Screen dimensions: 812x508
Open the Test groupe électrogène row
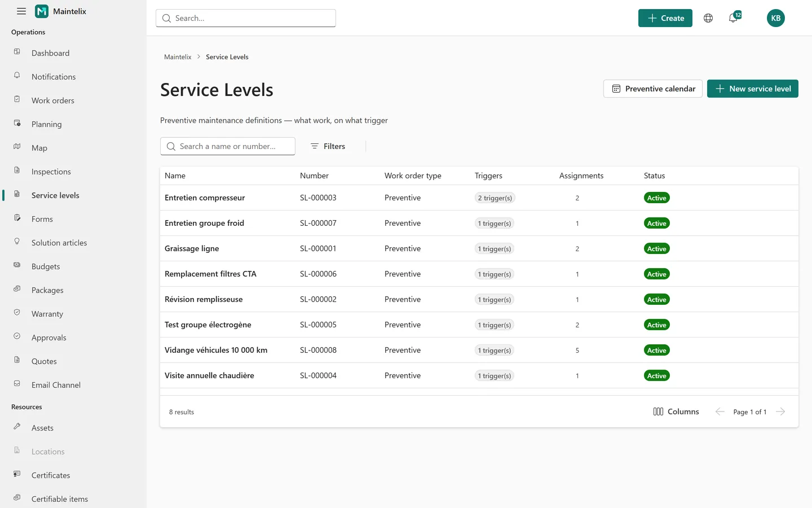(479, 325)
